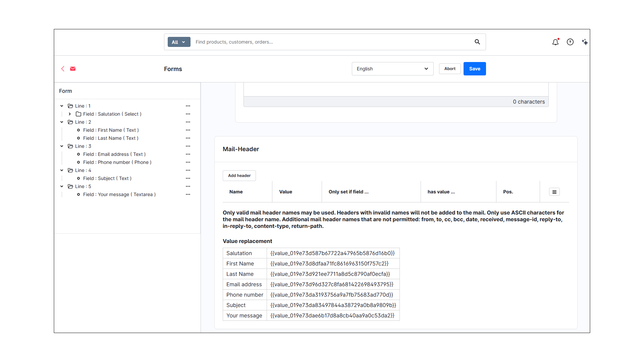Select Field : Your message ( Textarea )
Image resolution: width=644 pixels, height=362 pixels.
[x=119, y=194]
